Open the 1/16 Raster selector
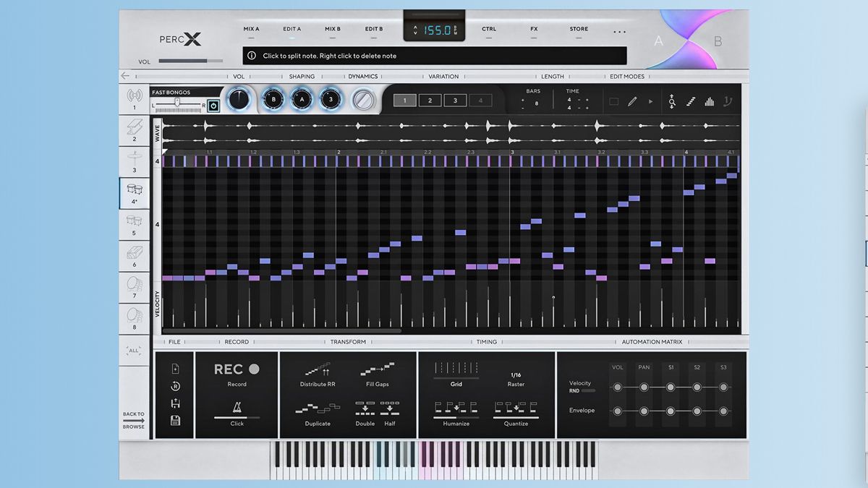This screenshot has width=868, height=488. point(516,375)
